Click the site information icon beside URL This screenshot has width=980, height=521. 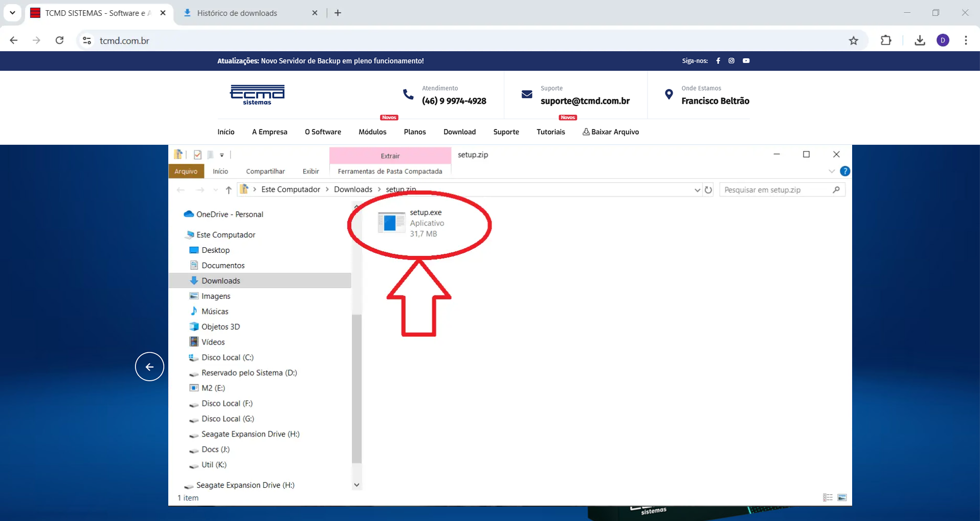87,40
